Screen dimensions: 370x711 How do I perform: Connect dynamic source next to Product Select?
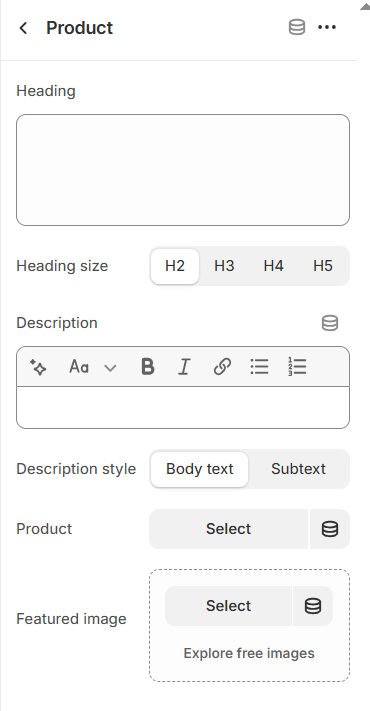(330, 529)
